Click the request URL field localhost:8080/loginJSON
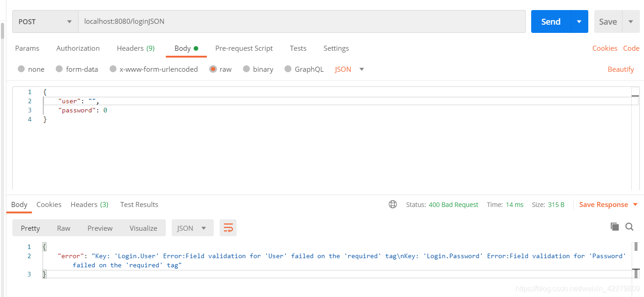644x297 pixels. click(x=302, y=21)
